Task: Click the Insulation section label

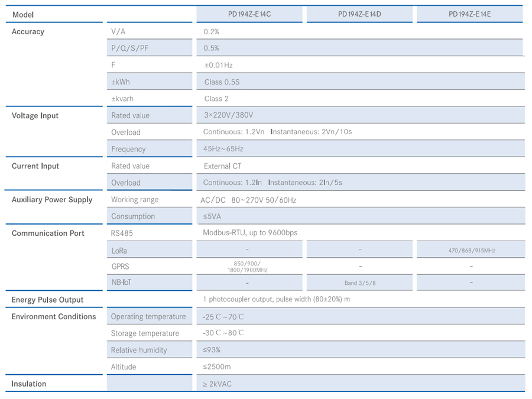Action: coord(29,384)
